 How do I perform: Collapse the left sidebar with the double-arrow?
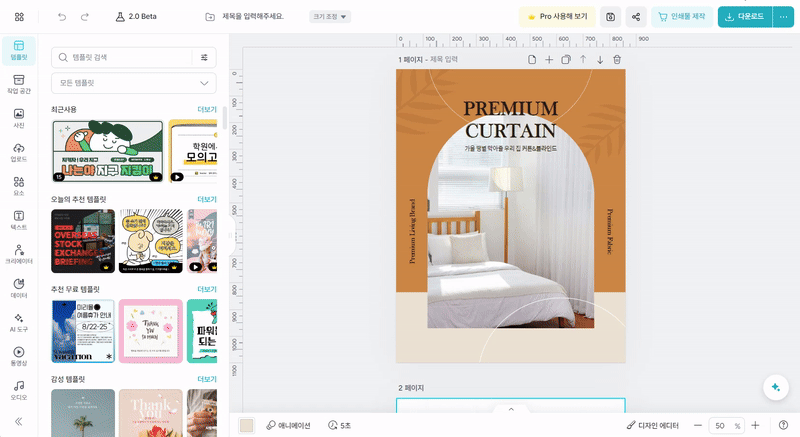[x=19, y=421]
